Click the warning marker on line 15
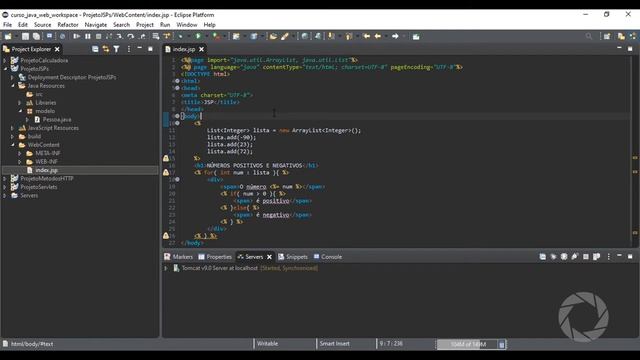This screenshot has width=640, height=360. (x=166, y=158)
